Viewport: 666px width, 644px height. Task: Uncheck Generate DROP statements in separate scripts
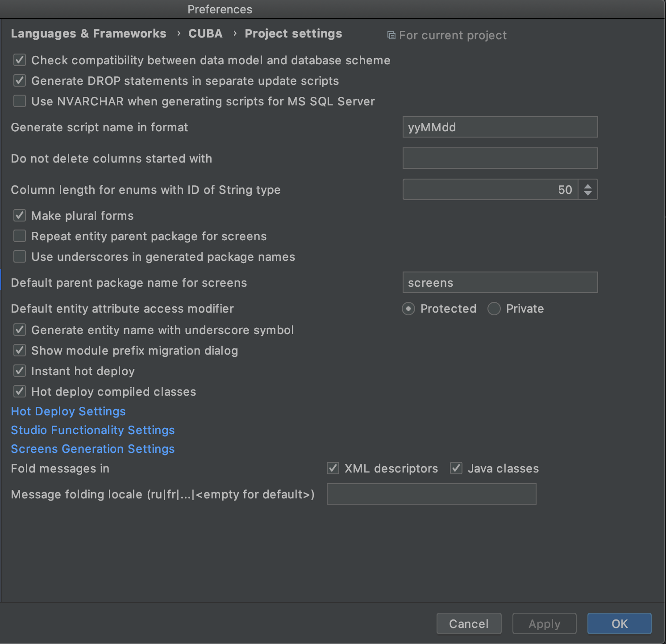(x=20, y=80)
